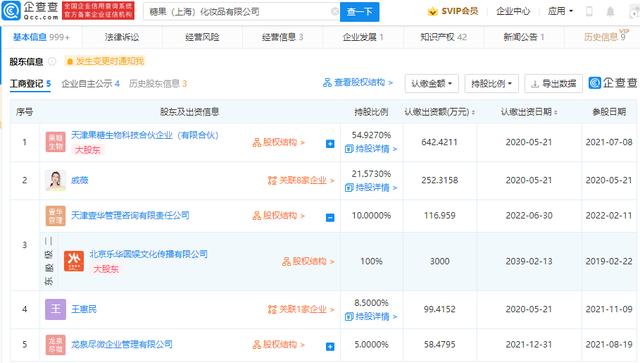The image size is (640, 363).
Task: Search using the 查一下 button
Action: 360,11
